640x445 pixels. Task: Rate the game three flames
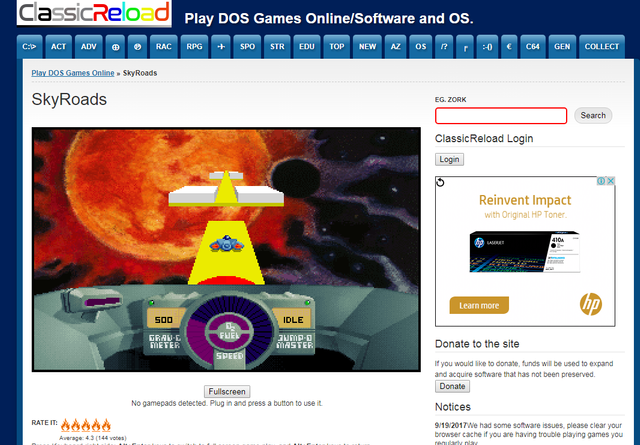[x=86, y=425]
